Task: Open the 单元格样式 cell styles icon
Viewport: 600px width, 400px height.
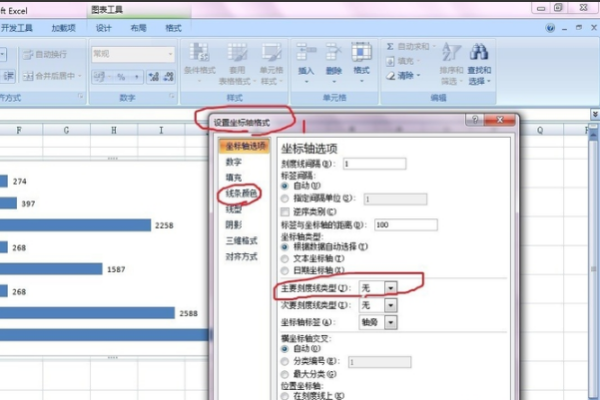Action: coord(271,54)
